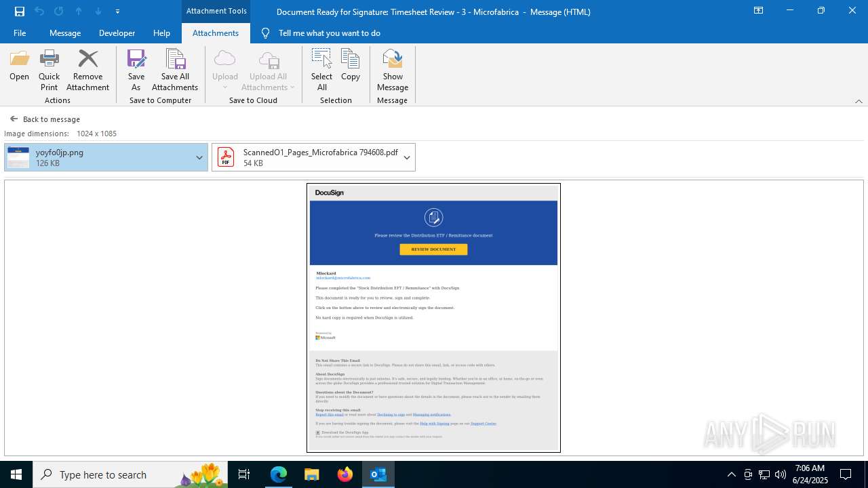Viewport: 868px width, 488px height.
Task: Open Task View on the taskbar
Action: 244,474
